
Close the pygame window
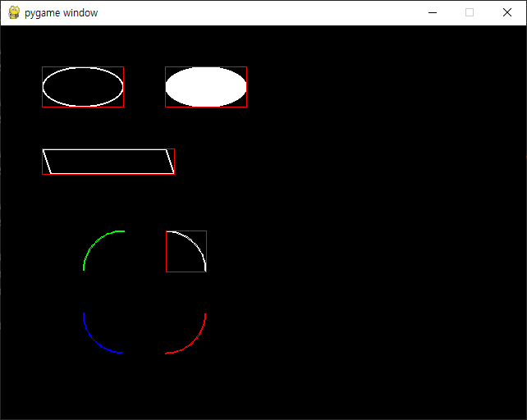507,13
